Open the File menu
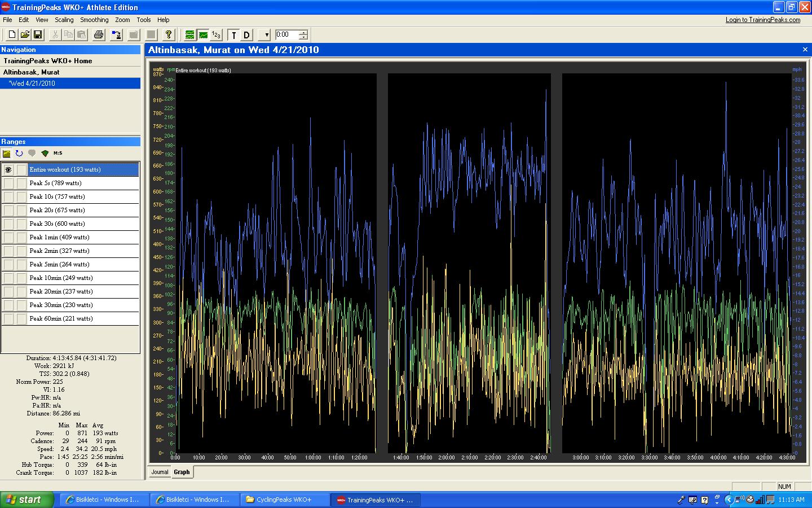The height and width of the screenshot is (508, 812). tap(7, 20)
